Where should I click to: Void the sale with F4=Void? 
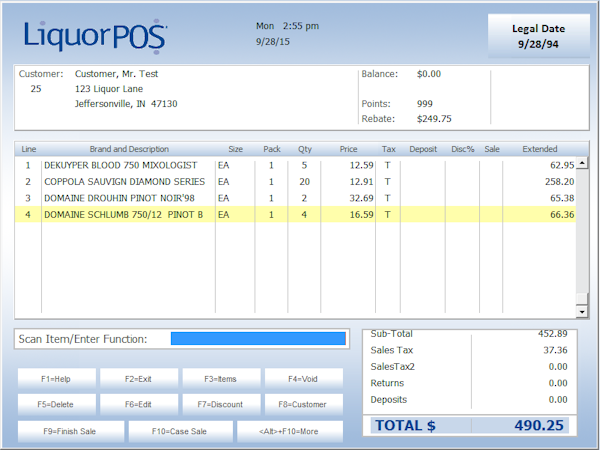303,379
